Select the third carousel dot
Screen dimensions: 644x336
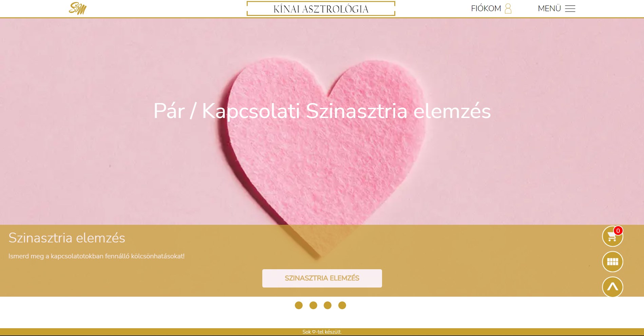coord(327,305)
